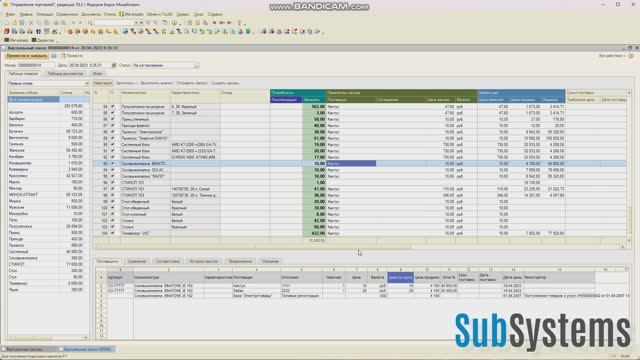Screen dimensions: 640x360
Task: Toggle checkbox for row 97 СТИНОЛ 103
Action: tap(112, 189)
